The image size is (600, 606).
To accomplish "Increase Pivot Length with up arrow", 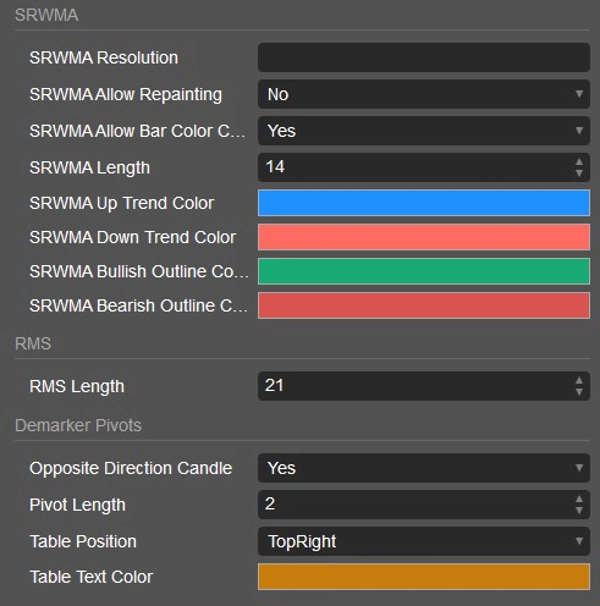I will 579,499.
